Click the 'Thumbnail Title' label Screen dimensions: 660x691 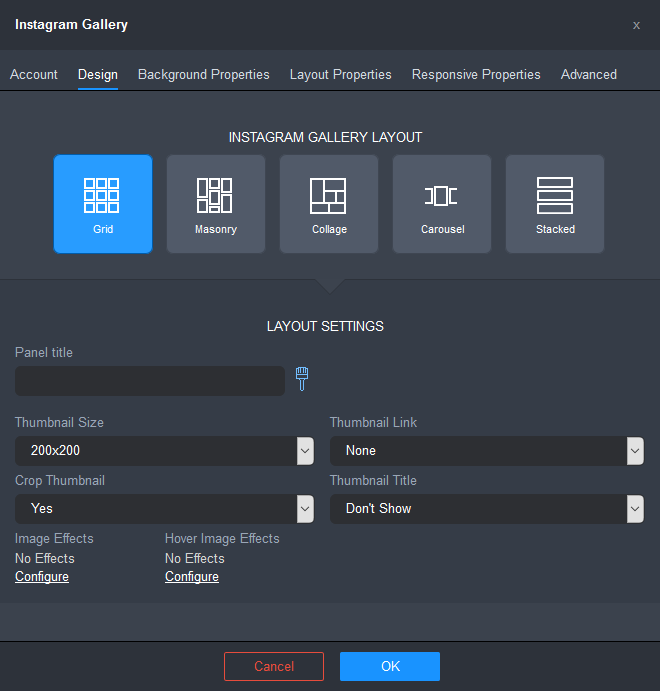pyautogui.click(x=373, y=480)
